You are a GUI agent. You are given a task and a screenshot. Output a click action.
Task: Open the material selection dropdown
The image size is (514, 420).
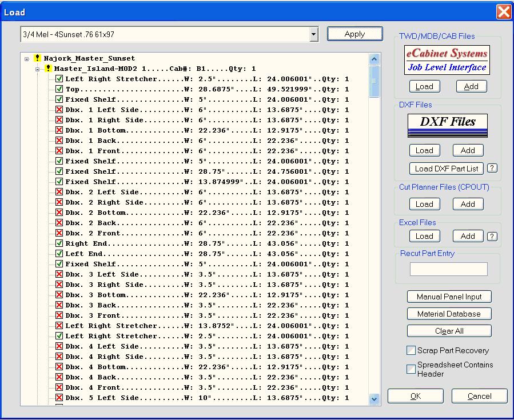313,34
